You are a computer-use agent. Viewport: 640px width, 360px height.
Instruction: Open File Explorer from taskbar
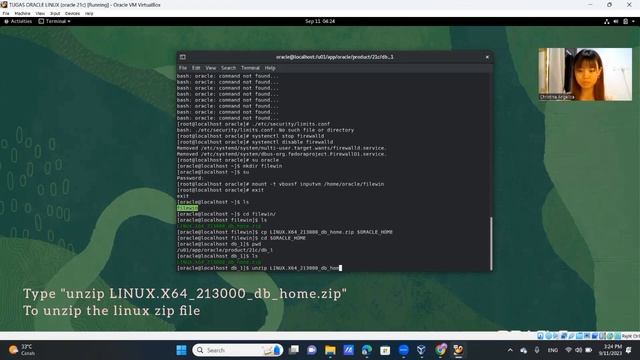(x=330, y=350)
